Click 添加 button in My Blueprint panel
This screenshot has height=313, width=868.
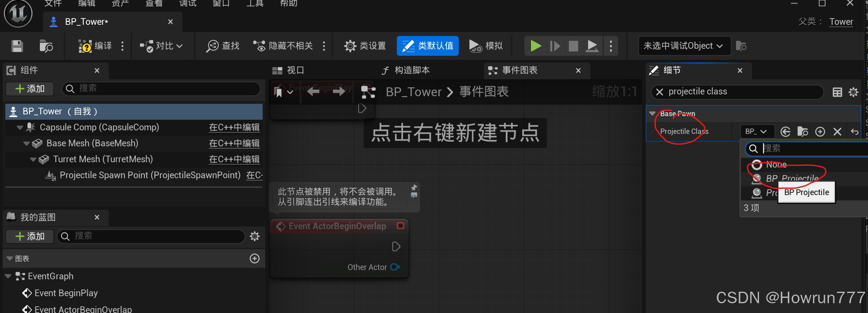(x=30, y=236)
